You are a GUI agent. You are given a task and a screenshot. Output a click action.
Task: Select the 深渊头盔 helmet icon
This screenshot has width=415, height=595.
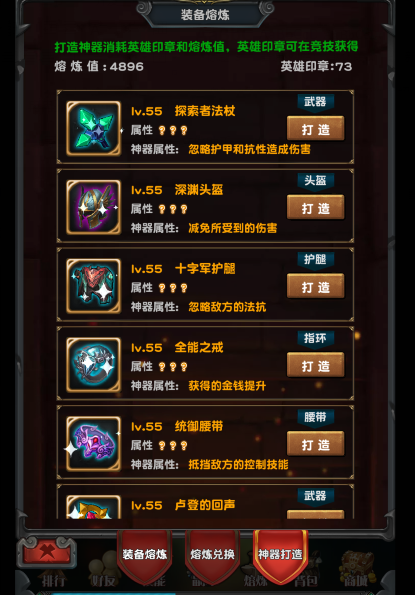94,207
